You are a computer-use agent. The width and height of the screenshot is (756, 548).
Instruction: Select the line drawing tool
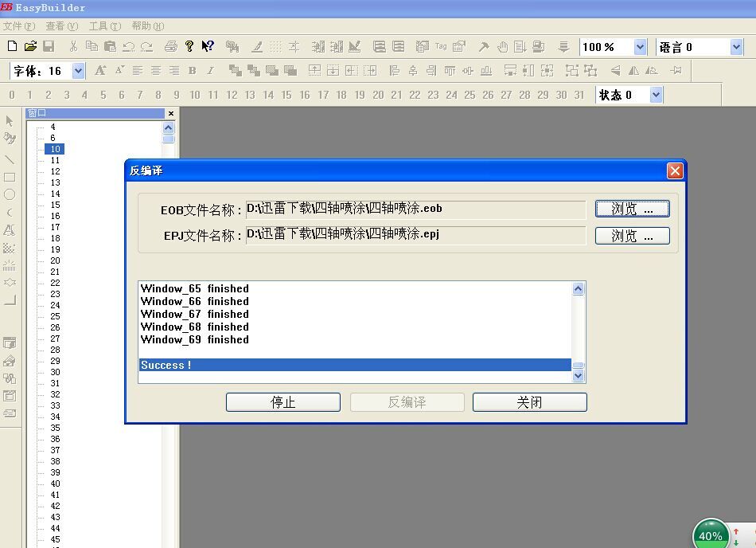coord(10,159)
